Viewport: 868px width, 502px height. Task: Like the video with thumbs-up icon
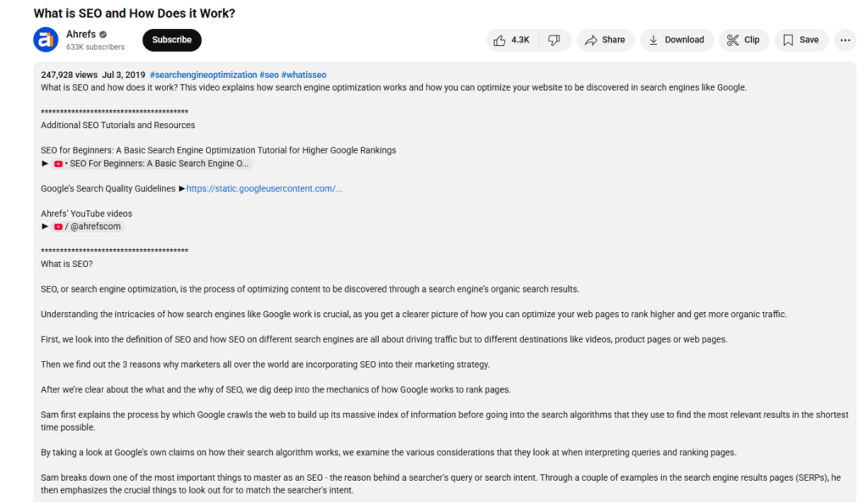500,40
